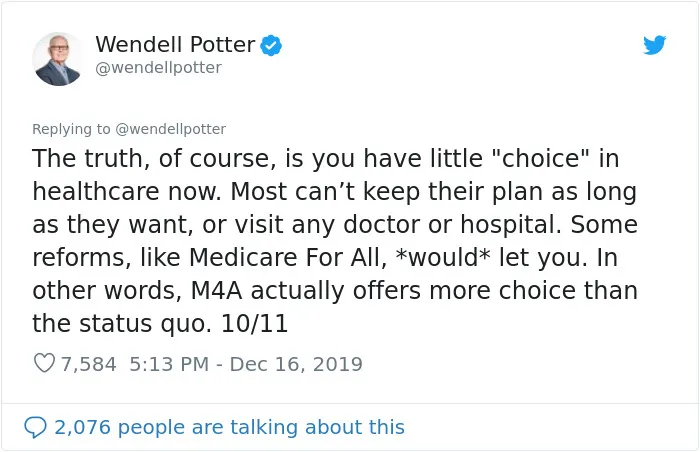Click the 7,584 likes count
Image resolution: width=700 pixels, height=452 pixels.
[88, 364]
